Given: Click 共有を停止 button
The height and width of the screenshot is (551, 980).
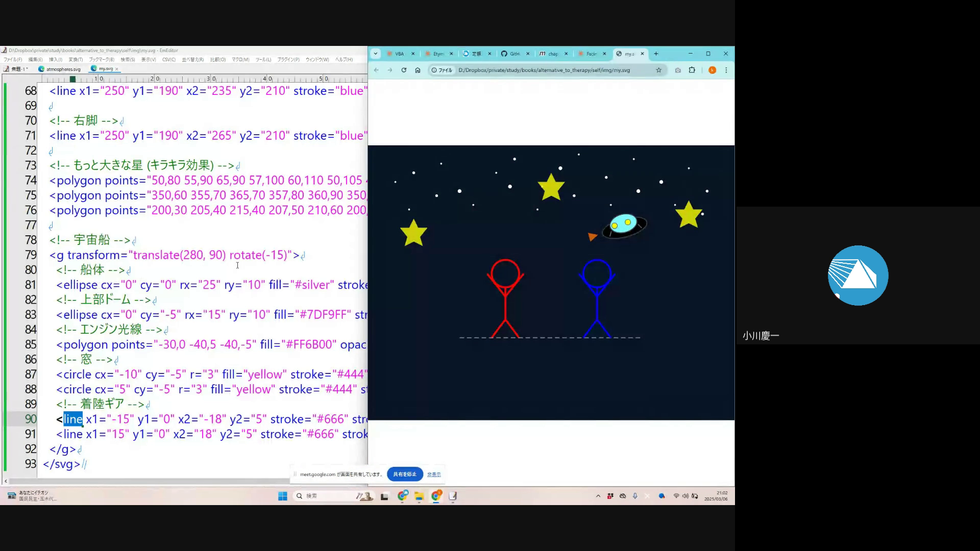Looking at the screenshot, I should pos(405,474).
